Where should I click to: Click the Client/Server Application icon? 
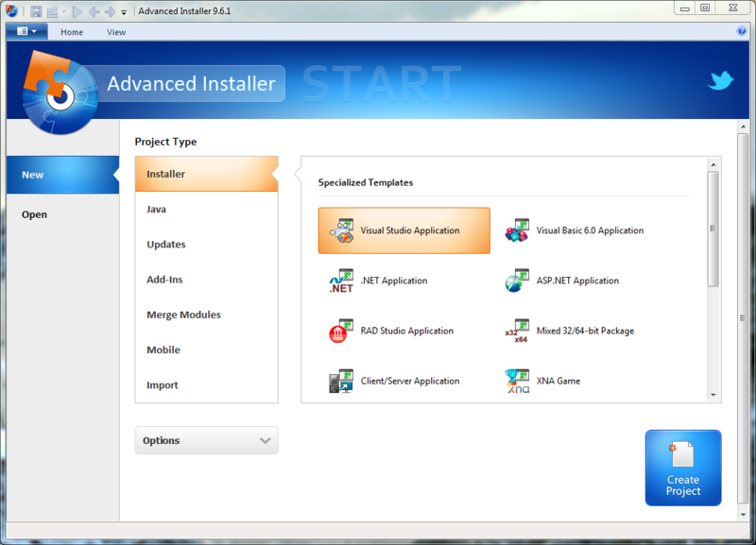[341, 382]
